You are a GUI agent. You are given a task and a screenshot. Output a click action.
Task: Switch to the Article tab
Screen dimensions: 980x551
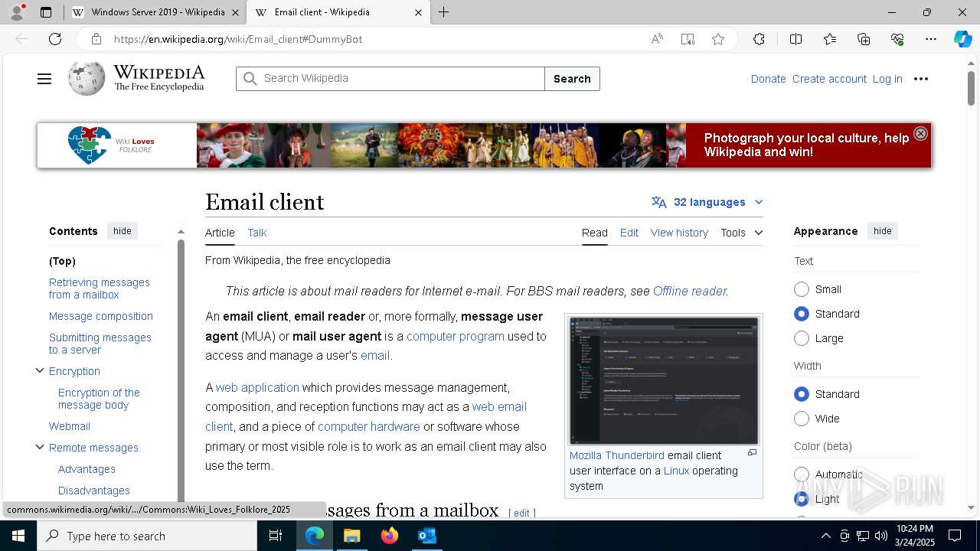(x=220, y=233)
